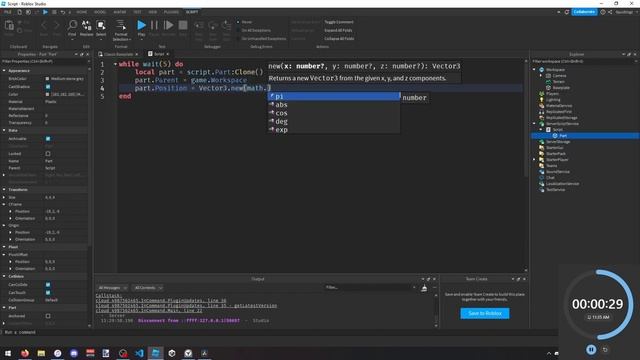Viewport: 640px width, 360px height.
Task: Open the All Messages dropdown in Output
Action: [x=113, y=288]
